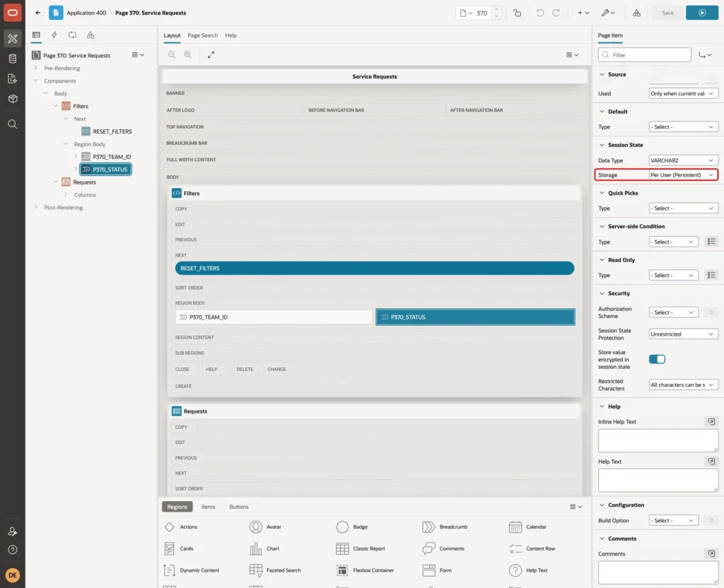Open SQL Workshop database icon in sidebar
The image size is (724, 588).
(13, 59)
